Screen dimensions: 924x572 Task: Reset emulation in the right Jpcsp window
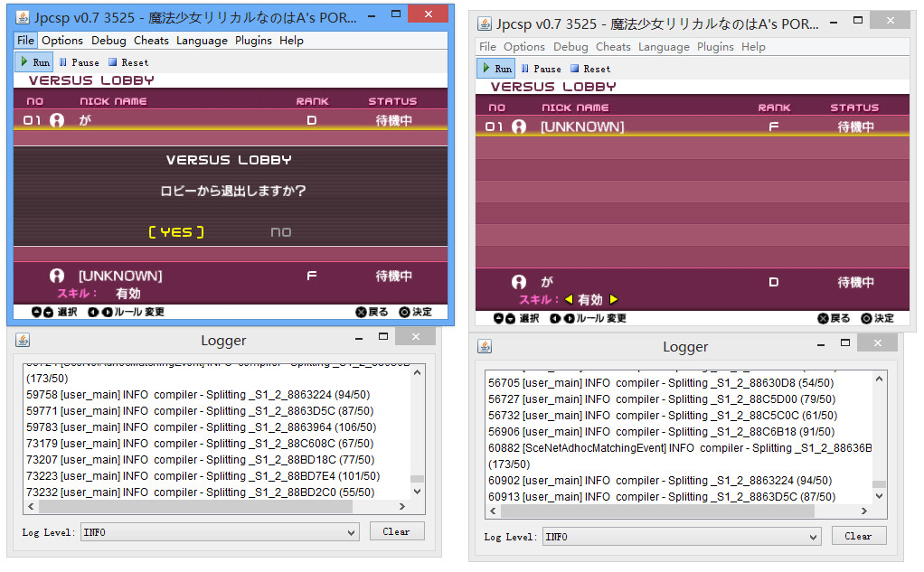589,69
